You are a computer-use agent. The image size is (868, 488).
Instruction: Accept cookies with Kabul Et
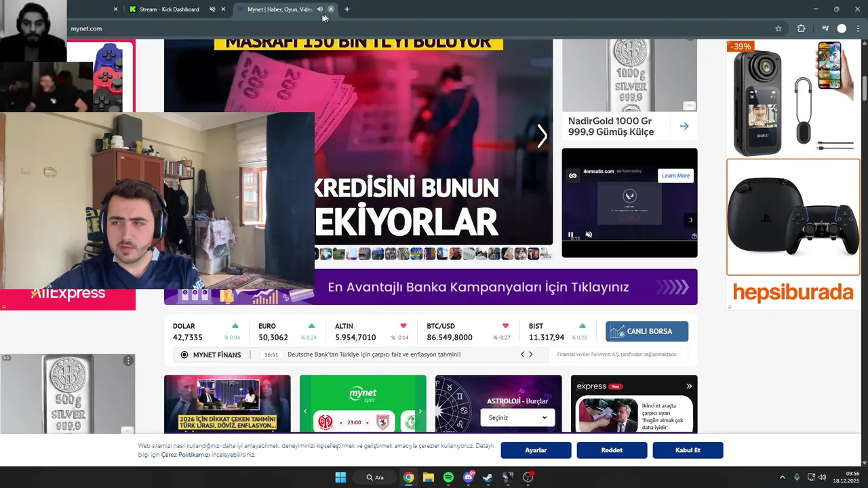[688, 450]
